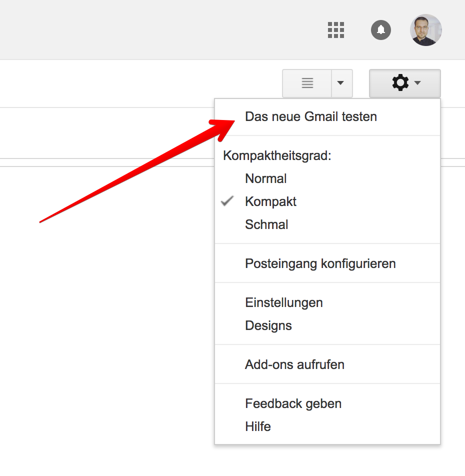Click the settings gear icon

[400, 83]
